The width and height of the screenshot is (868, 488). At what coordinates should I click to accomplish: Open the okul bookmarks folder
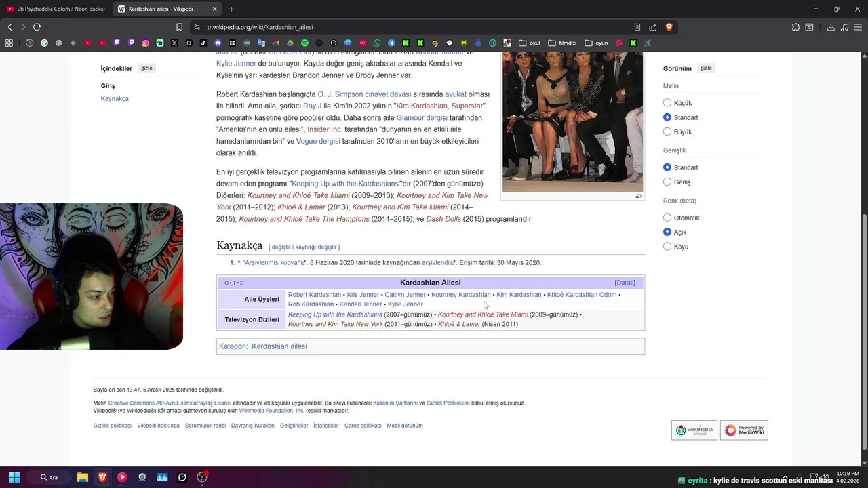530,43
